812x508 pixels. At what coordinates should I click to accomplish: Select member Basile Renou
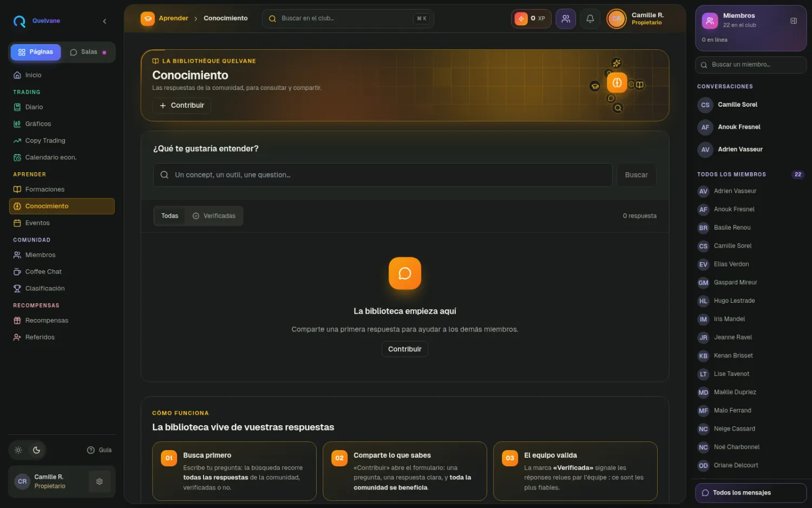(x=751, y=228)
